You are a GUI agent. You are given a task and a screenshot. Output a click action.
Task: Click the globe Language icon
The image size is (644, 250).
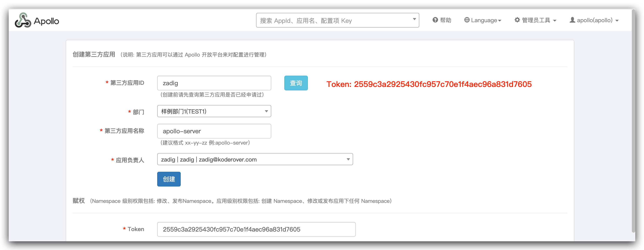pyautogui.click(x=467, y=20)
